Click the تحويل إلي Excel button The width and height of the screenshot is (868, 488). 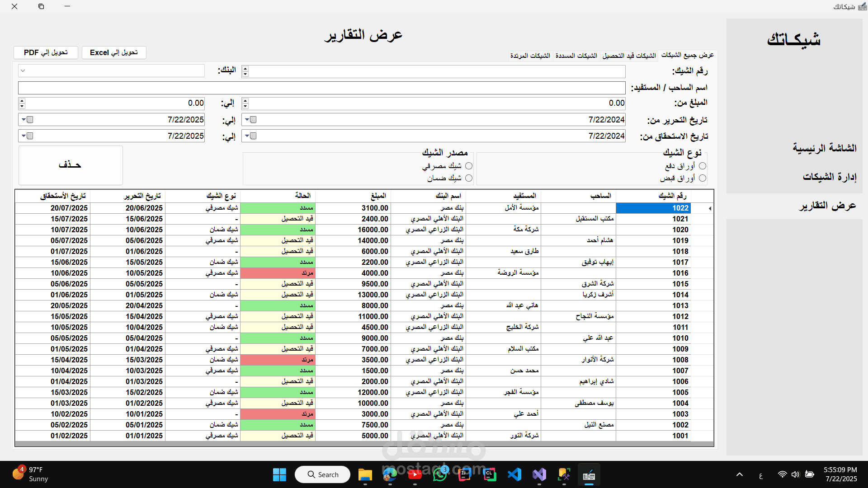coord(114,53)
